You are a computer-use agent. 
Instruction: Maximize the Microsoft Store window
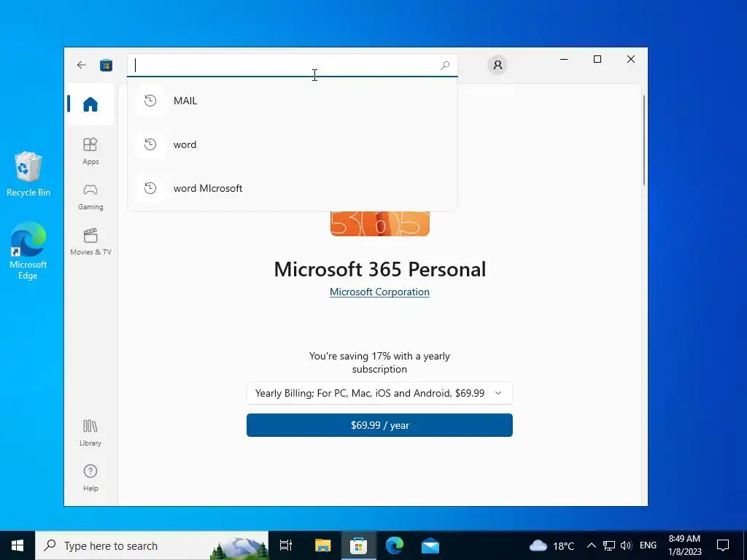[x=597, y=59]
